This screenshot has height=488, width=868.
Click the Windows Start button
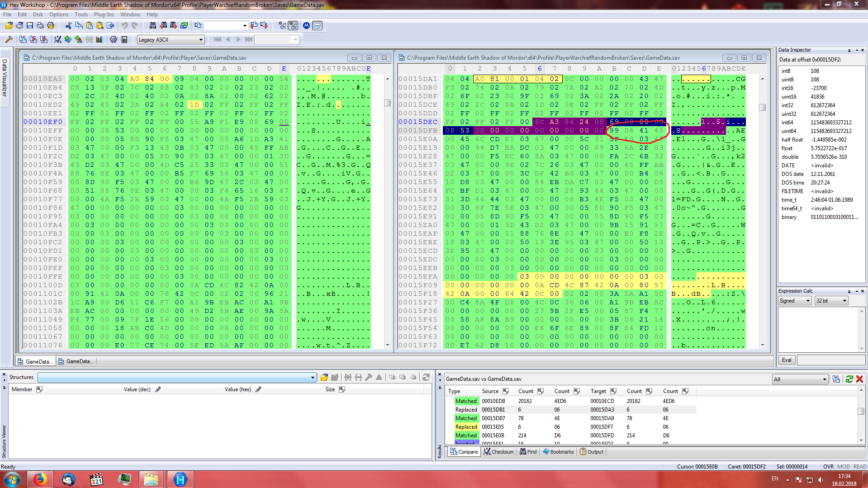12,479
